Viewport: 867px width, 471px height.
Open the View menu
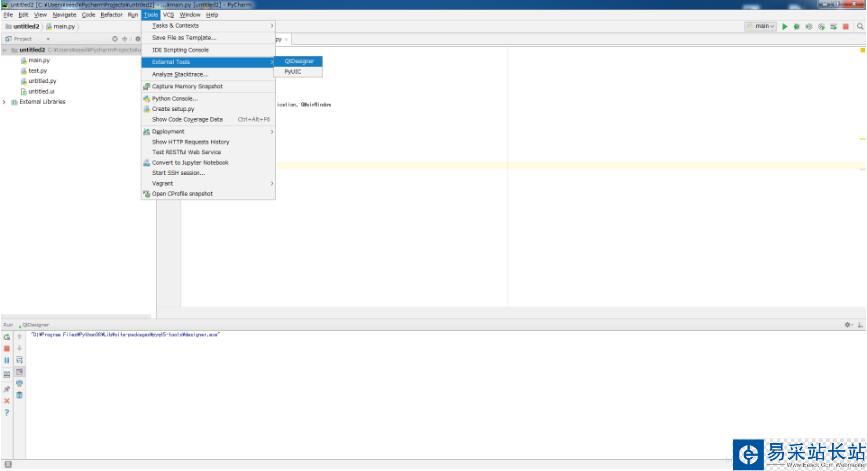[40, 15]
